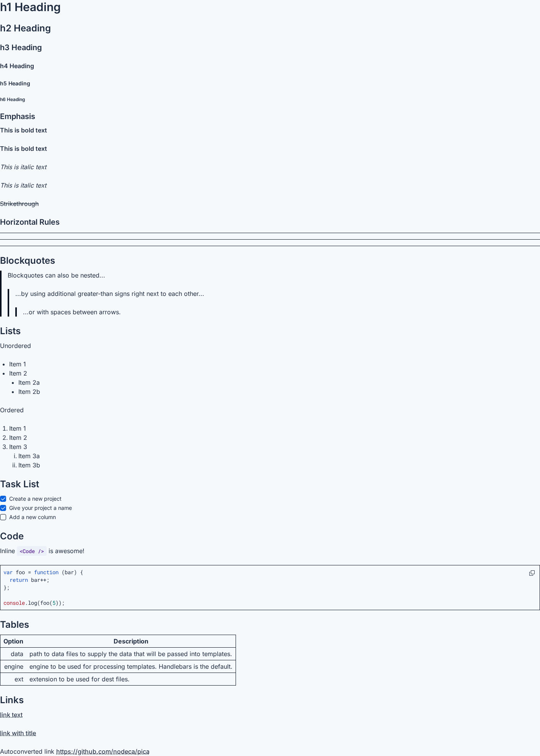The image size is (540, 756).
Task: Click the inline '<Code />' snippet
Action: point(32,551)
